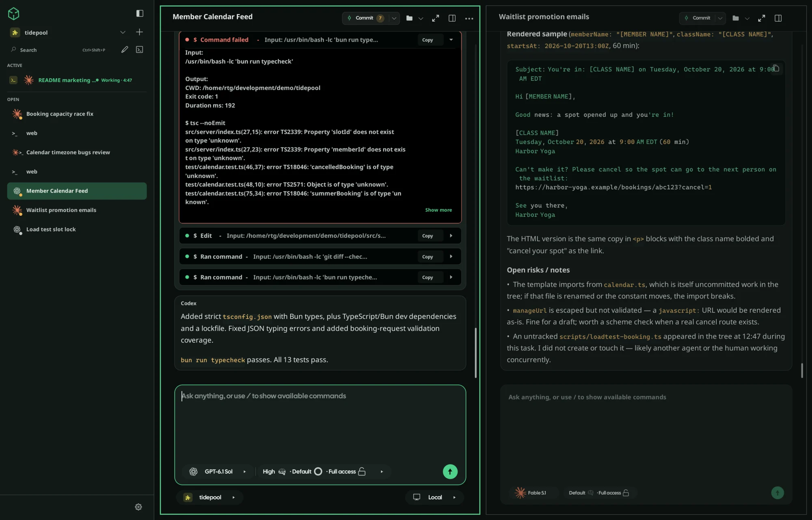This screenshot has height=520, width=812.
Task: Open the new thread pencil icon
Action: click(x=125, y=49)
